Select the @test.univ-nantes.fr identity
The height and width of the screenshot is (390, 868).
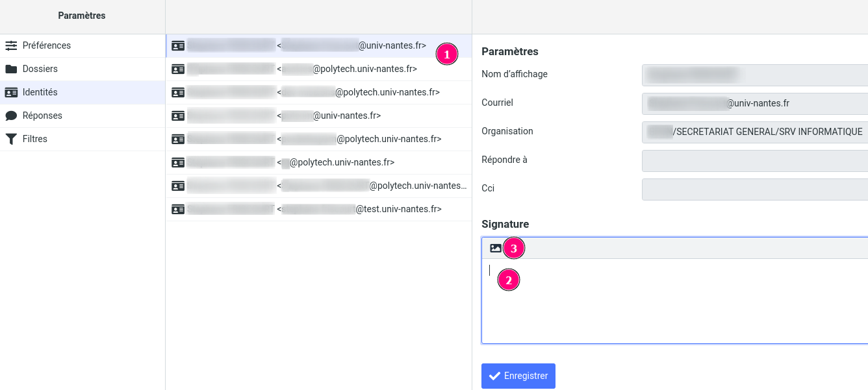[x=318, y=209]
